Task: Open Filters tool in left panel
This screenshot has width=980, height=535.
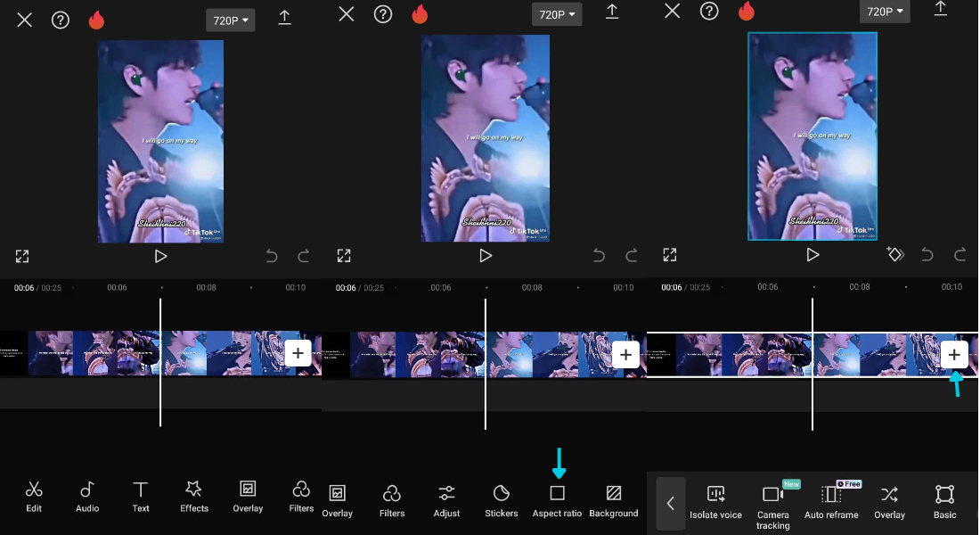Action: point(301,496)
